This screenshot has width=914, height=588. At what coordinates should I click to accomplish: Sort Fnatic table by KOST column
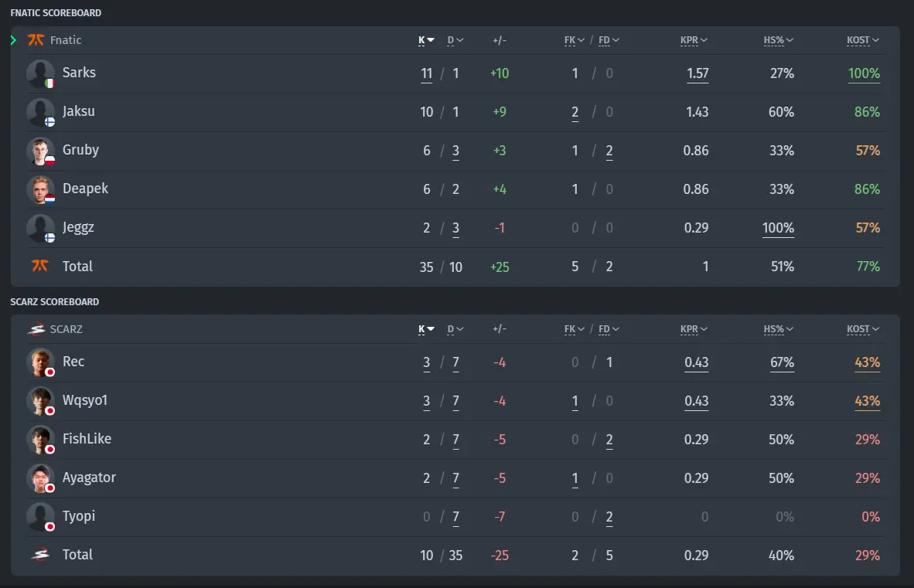tap(863, 40)
